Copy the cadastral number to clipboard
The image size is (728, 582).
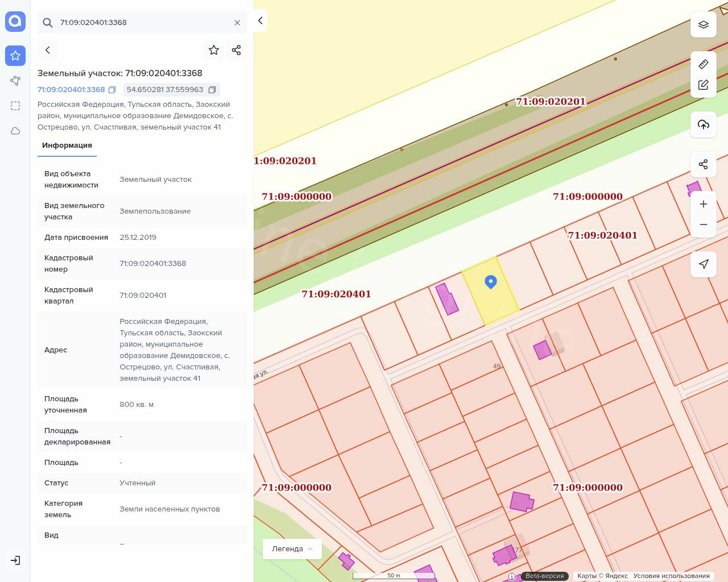coord(112,90)
